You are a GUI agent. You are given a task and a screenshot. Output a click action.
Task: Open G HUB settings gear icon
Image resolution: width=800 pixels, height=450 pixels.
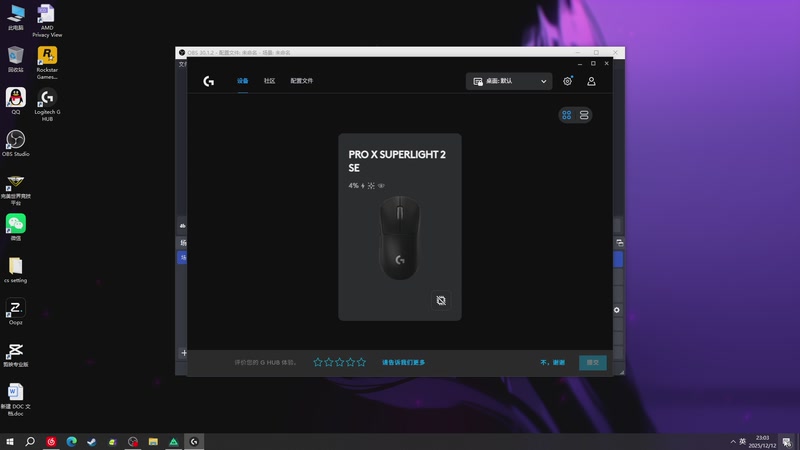(x=567, y=81)
